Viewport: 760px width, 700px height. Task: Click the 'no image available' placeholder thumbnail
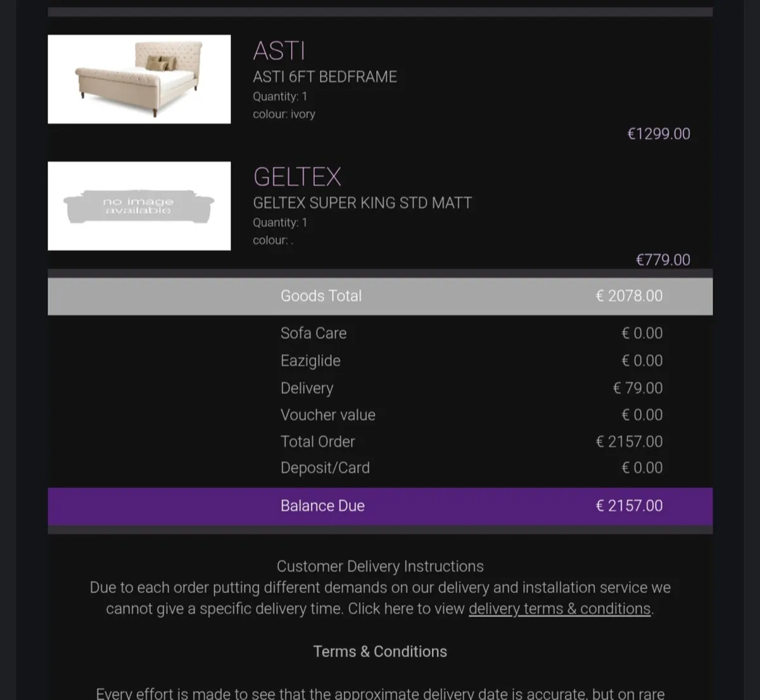pos(139,206)
